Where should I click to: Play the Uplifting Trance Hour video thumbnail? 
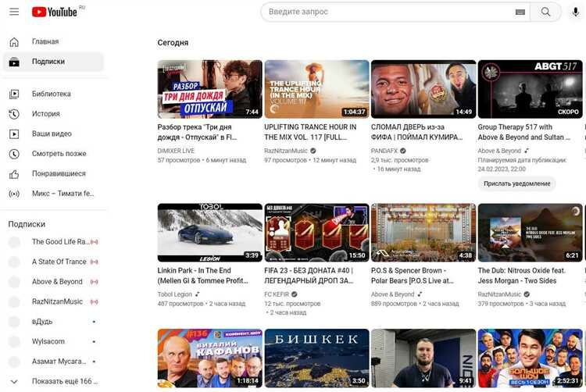[x=316, y=89]
